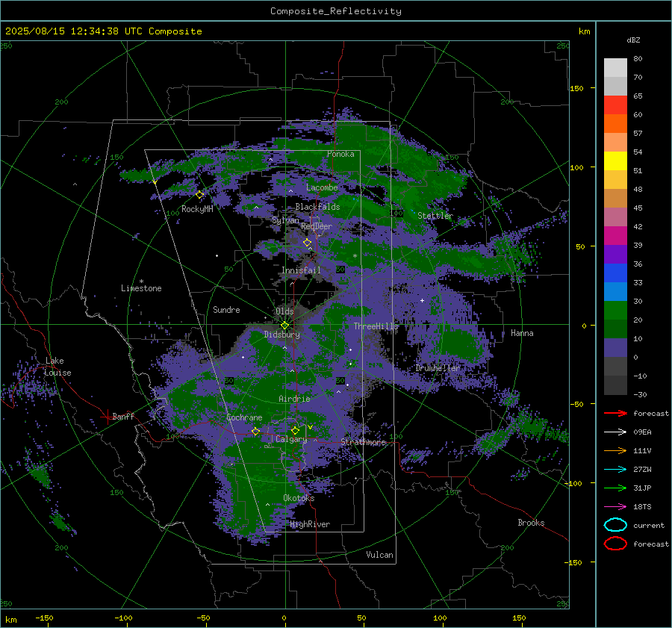Click the cyan current ellipse icon
Screen dimensions: 672x628
[x=615, y=525]
